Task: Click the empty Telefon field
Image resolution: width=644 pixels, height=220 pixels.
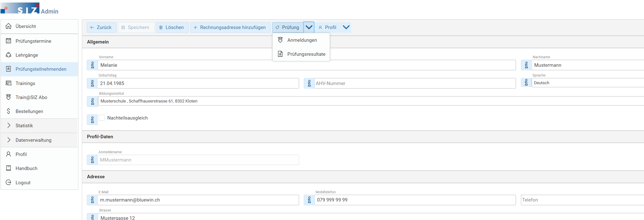Action: click(583, 200)
